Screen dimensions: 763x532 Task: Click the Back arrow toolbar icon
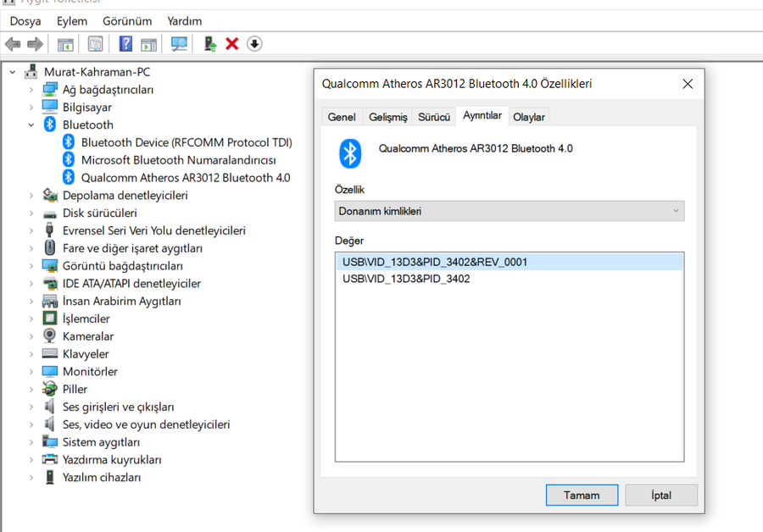tap(13, 44)
